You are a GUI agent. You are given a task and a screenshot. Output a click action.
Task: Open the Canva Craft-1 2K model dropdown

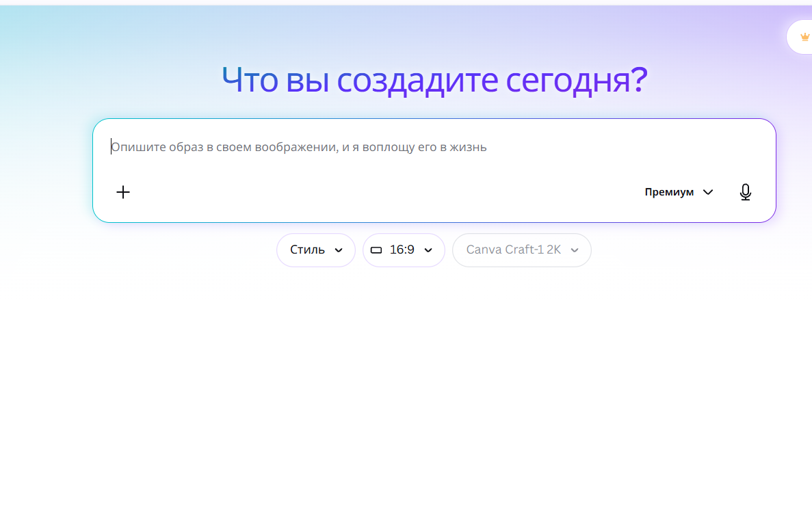[521, 250]
